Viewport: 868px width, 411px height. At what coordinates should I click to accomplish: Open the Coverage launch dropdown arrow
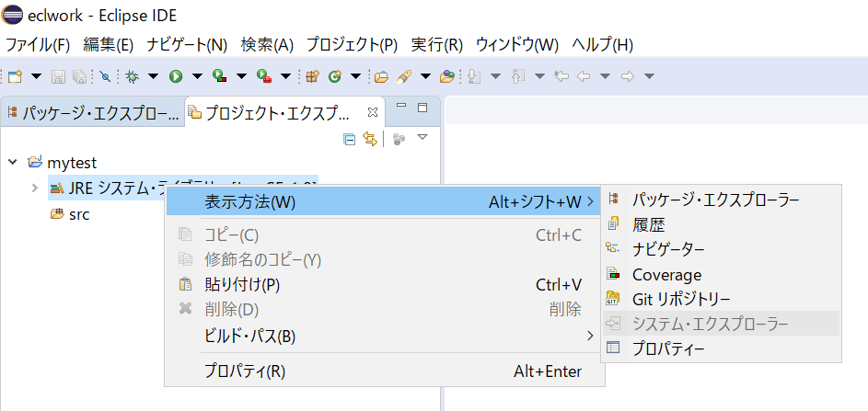(241, 76)
